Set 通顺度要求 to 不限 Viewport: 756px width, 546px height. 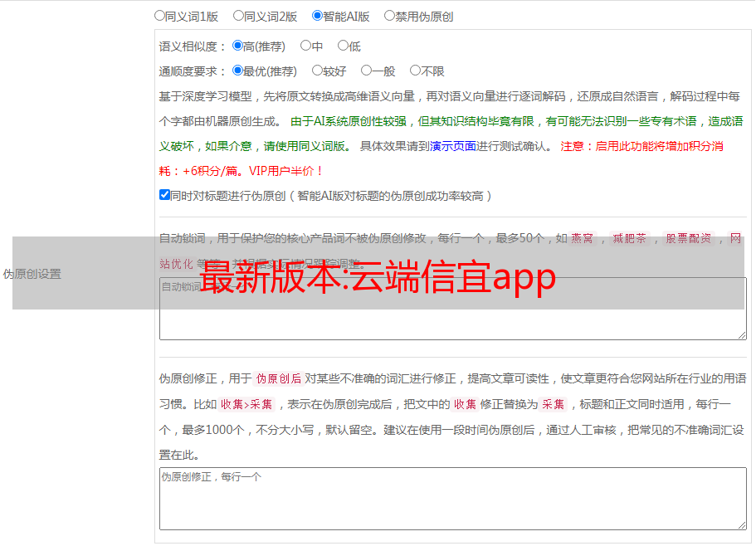415,71
